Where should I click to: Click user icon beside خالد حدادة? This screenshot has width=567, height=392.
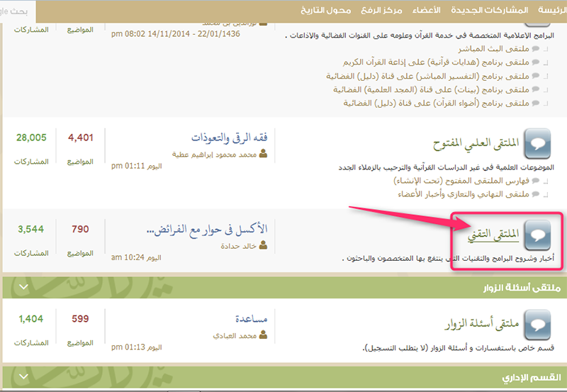click(264, 245)
